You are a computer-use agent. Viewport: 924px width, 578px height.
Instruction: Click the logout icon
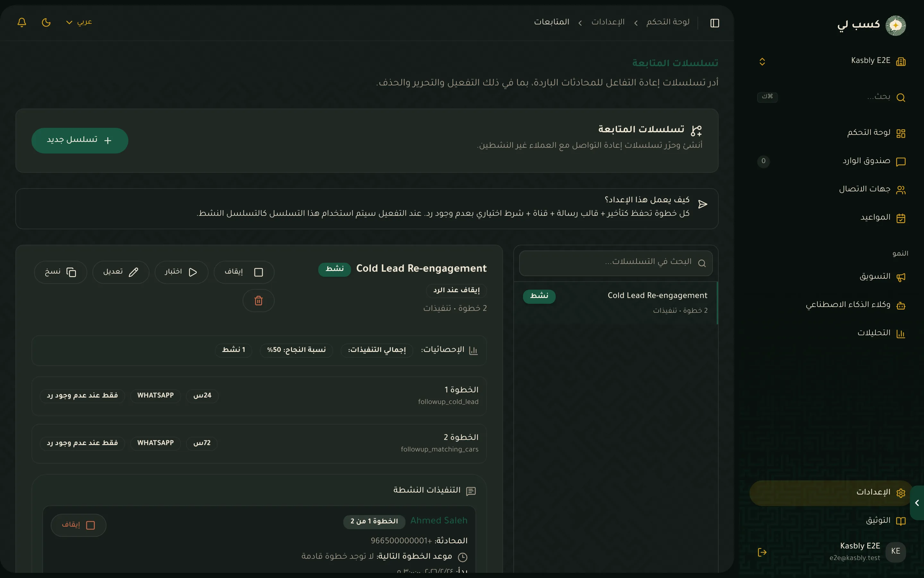click(x=762, y=552)
